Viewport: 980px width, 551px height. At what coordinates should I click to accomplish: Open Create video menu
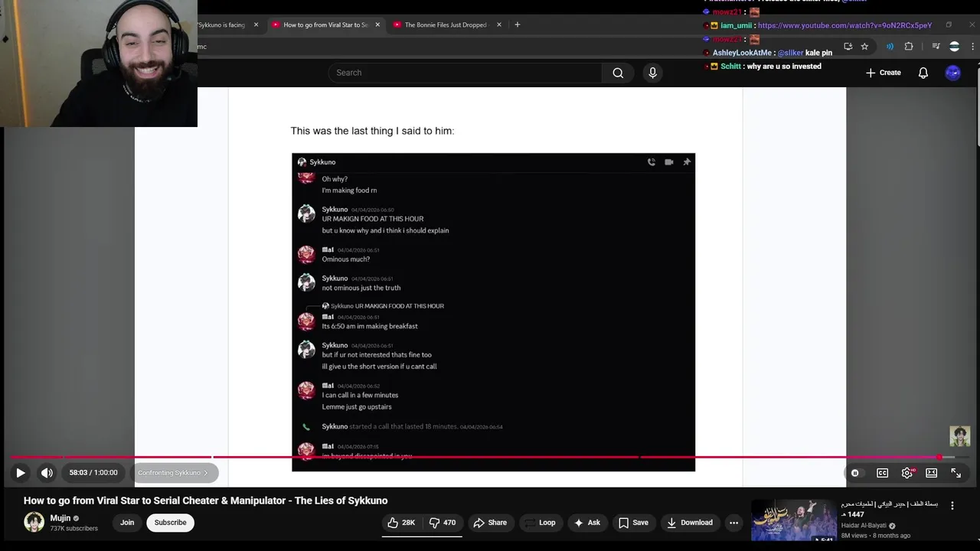(x=883, y=73)
